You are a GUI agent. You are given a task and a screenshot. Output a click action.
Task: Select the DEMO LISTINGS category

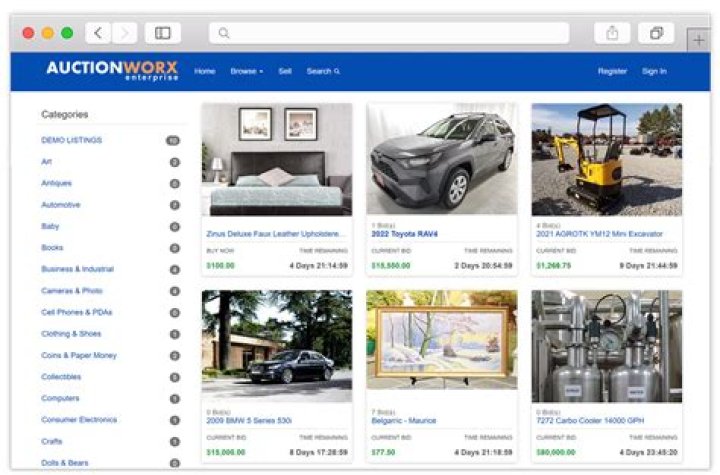tap(71, 141)
